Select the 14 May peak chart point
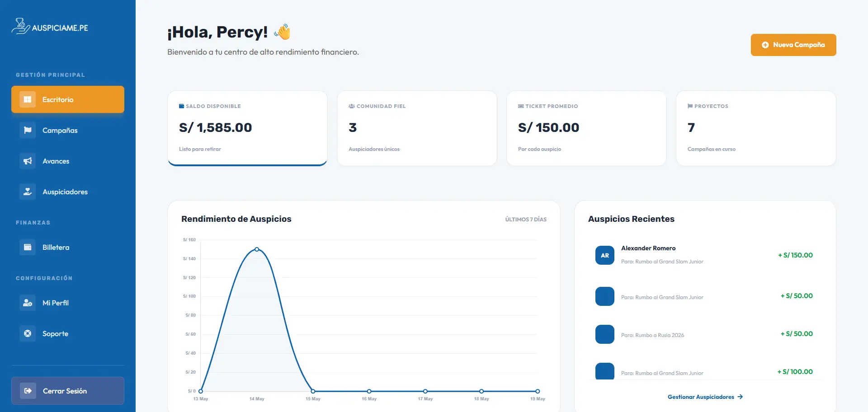868x412 pixels. (257, 249)
